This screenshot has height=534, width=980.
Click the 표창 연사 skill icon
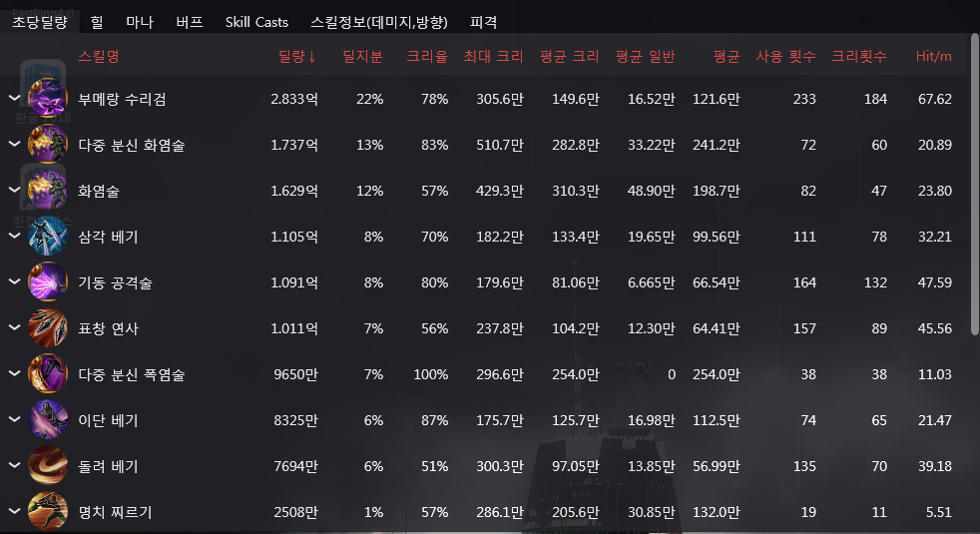click(x=48, y=328)
